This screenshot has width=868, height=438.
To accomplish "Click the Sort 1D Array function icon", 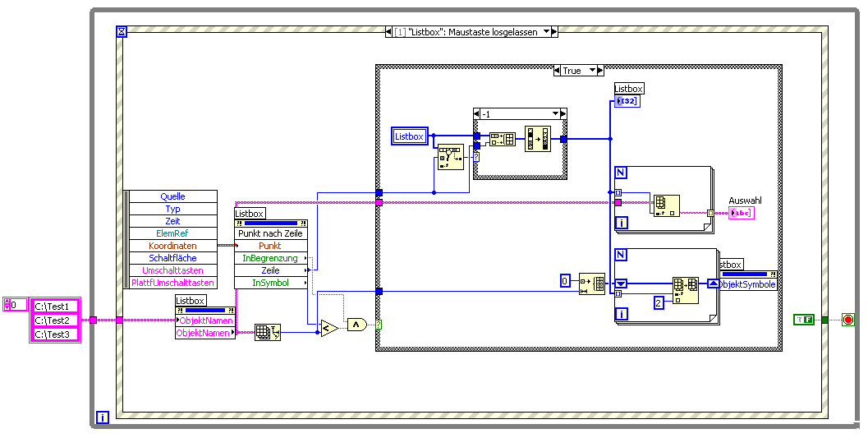I will coord(538,138).
